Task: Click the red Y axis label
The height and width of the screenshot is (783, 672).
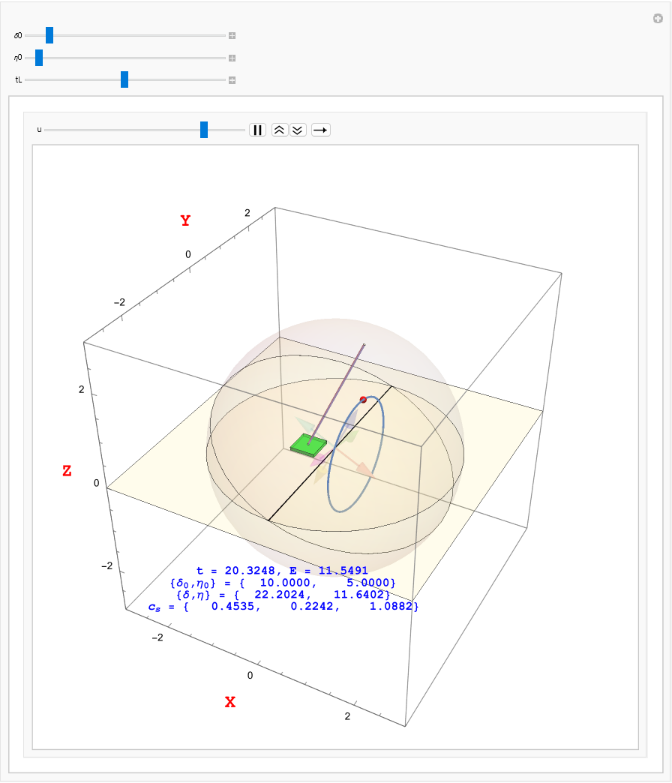Action: pos(185,221)
